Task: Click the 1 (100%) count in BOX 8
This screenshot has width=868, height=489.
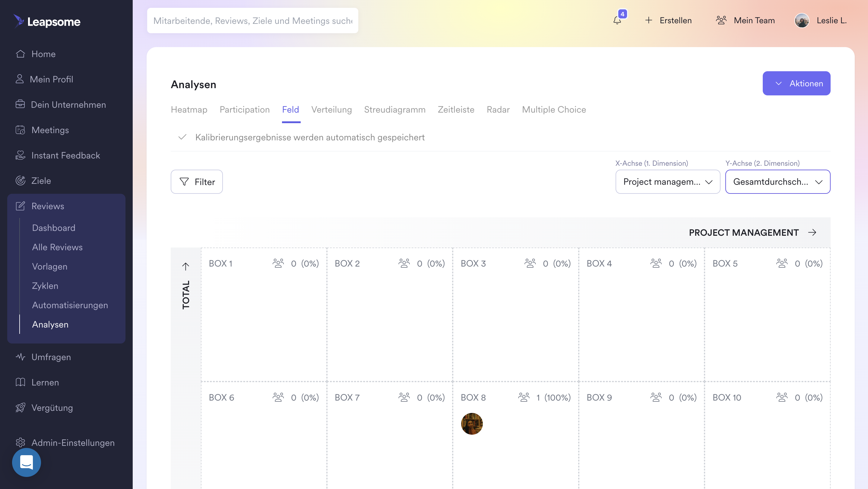Action: [x=553, y=397]
